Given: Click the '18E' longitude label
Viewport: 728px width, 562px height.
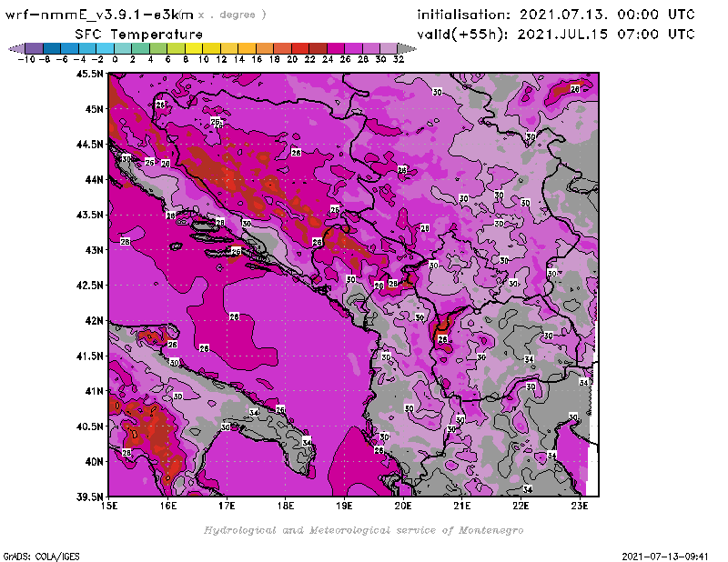Looking at the screenshot, I should point(286,506).
